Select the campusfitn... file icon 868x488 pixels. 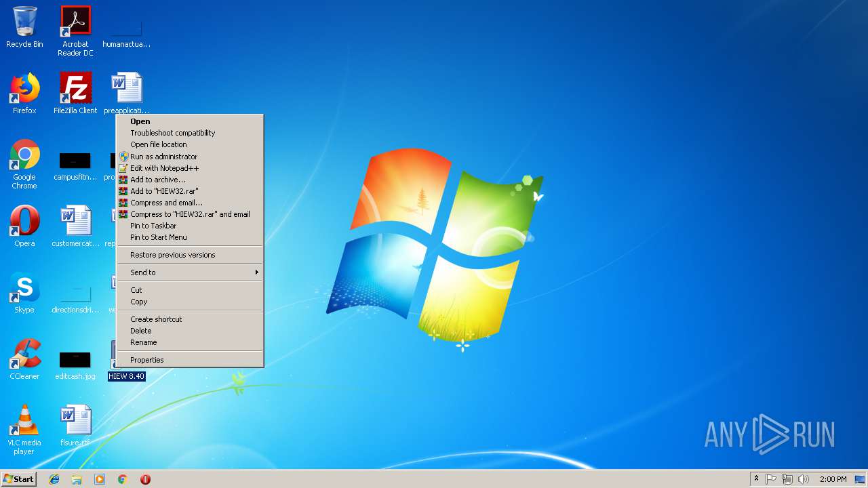coord(75,167)
